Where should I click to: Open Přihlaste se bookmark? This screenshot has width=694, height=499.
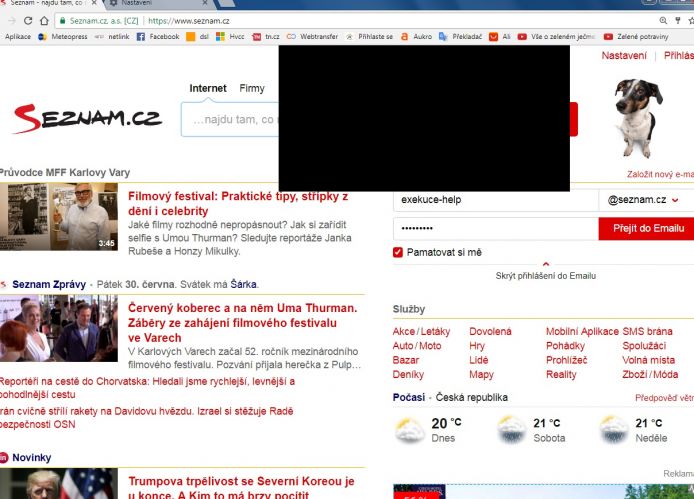coord(369,37)
